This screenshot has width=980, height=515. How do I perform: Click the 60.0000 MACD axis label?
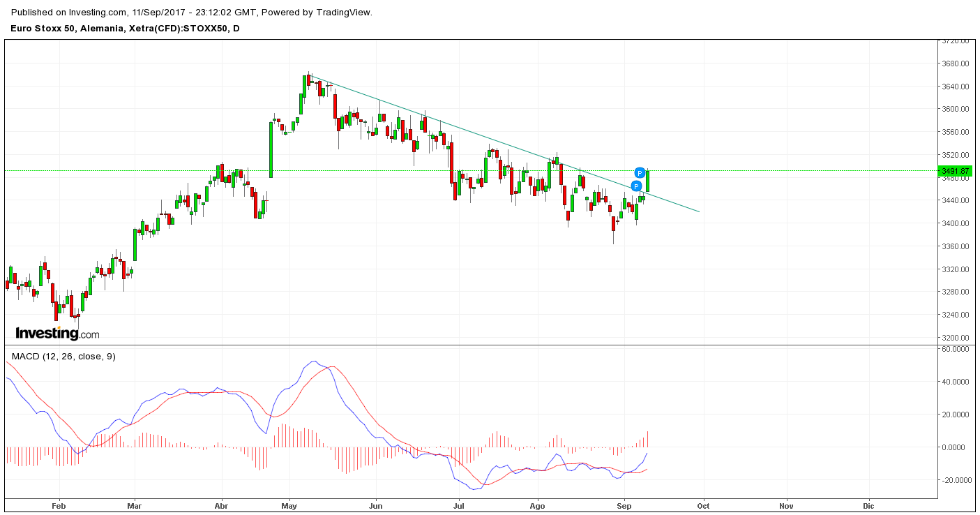957,349
